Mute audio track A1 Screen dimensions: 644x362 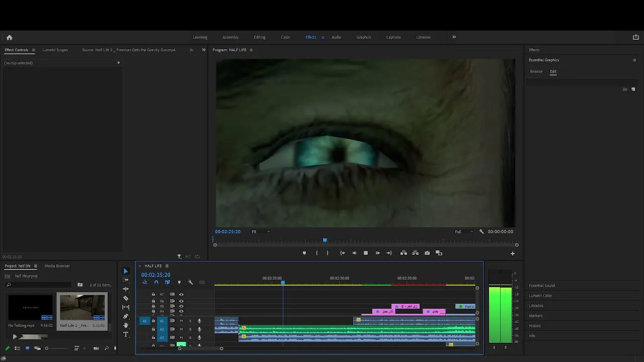(181, 321)
